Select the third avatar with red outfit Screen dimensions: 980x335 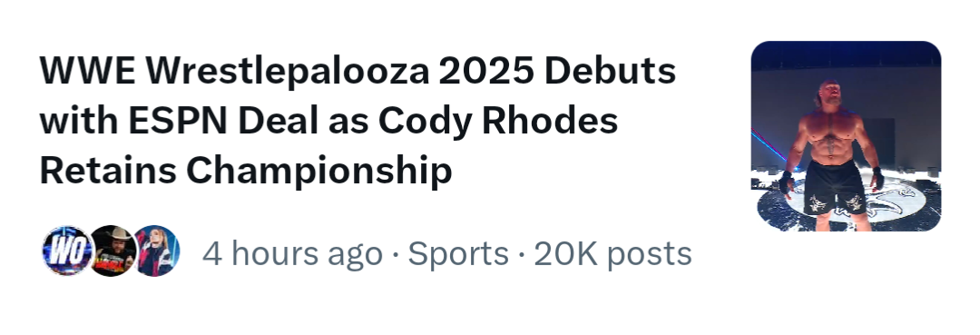(x=156, y=251)
